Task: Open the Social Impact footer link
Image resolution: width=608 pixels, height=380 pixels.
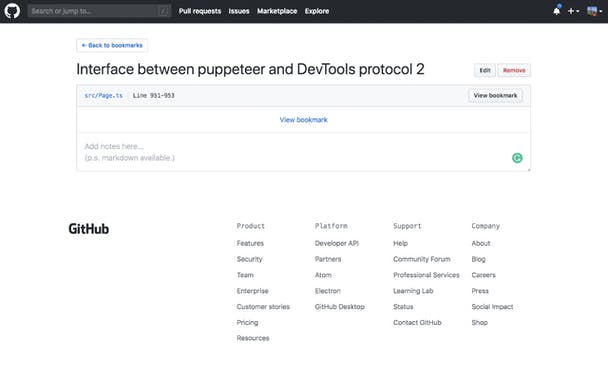Action: pyautogui.click(x=492, y=307)
